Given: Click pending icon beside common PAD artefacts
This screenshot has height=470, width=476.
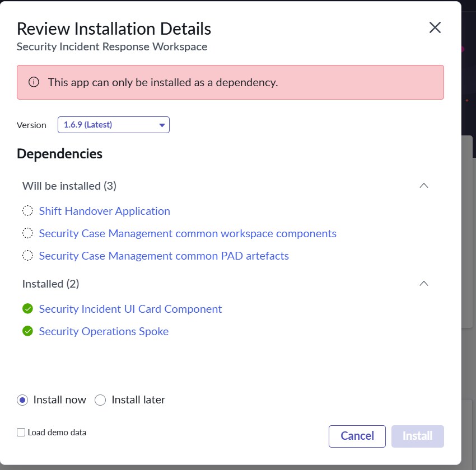Looking at the screenshot, I should (27, 256).
